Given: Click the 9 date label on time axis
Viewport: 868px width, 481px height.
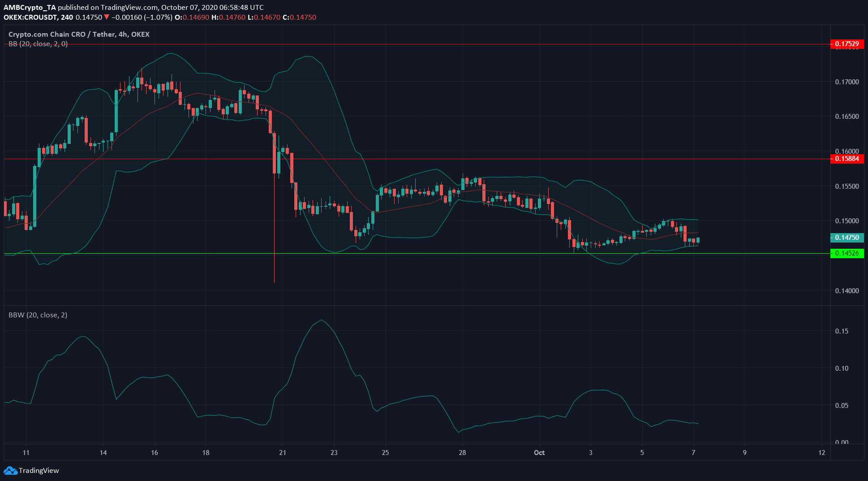Looking at the screenshot, I should pos(745,452).
